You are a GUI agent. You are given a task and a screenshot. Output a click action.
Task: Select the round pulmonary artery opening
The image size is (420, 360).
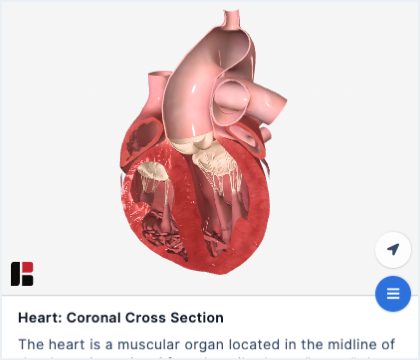(x=231, y=100)
